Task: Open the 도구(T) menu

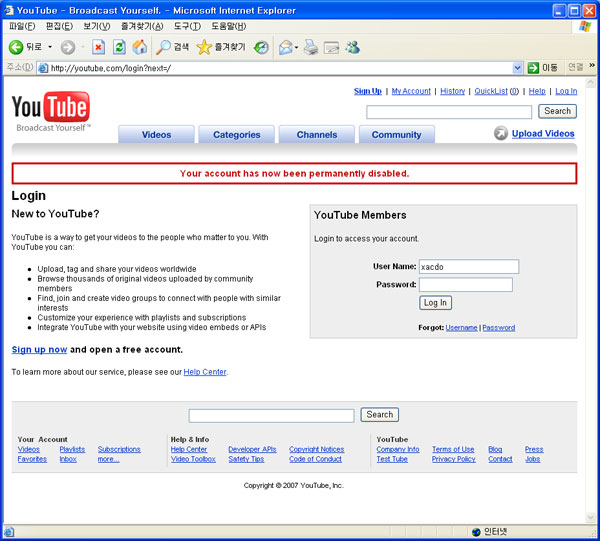Action: point(187,26)
